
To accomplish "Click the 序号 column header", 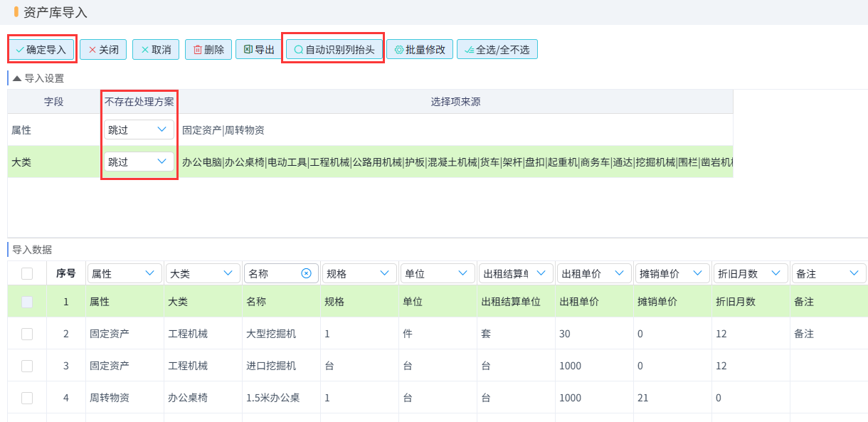I will tap(66, 273).
